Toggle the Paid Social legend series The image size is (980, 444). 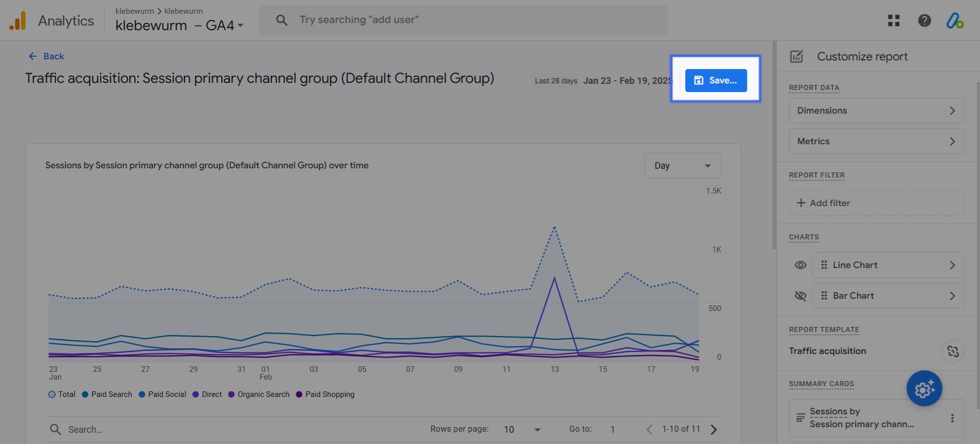[162, 394]
